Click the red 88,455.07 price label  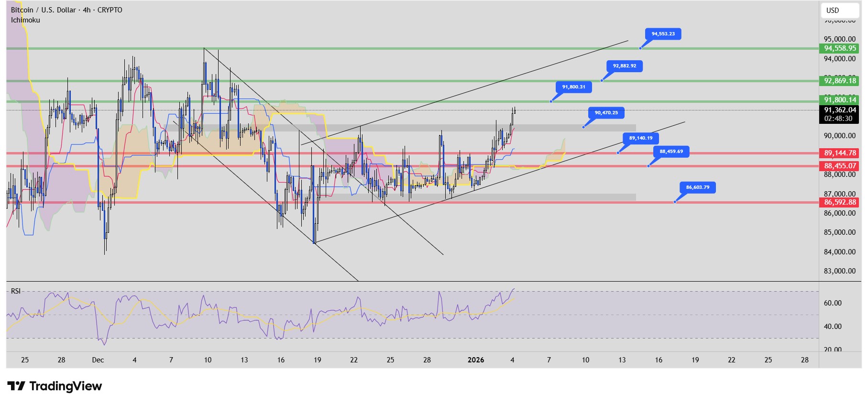840,166
